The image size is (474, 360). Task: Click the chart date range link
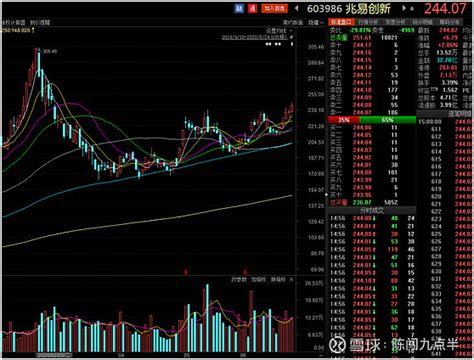(x=255, y=37)
